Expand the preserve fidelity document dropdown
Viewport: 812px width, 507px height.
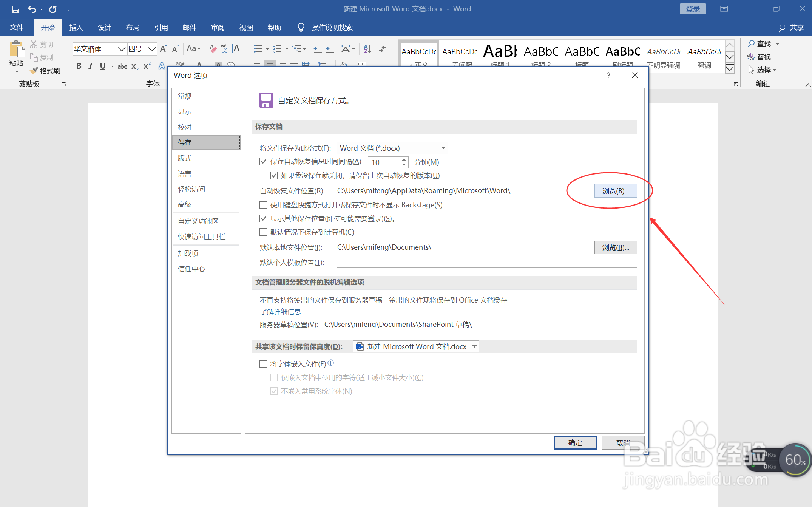[x=474, y=346]
